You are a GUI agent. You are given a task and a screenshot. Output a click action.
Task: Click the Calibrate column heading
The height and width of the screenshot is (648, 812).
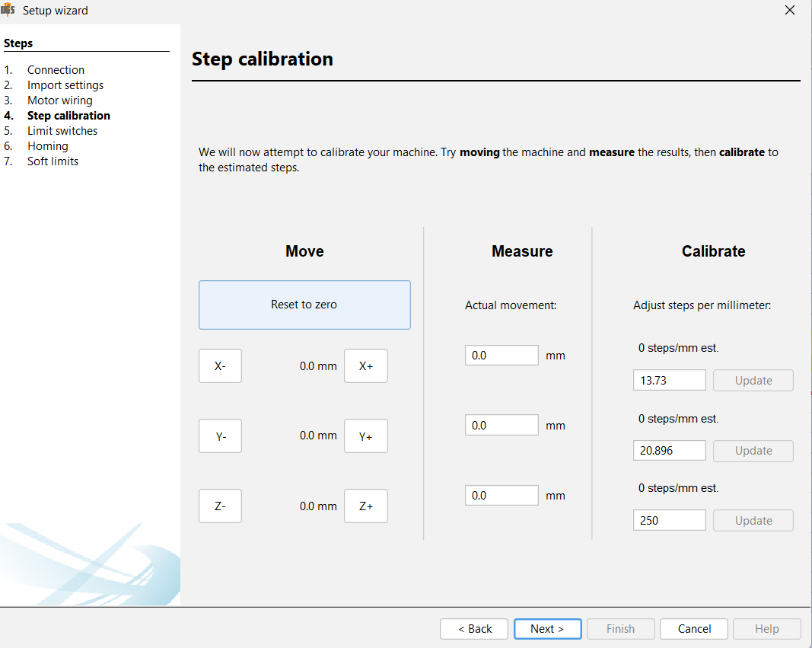pyautogui.click(x=714, y=251)
